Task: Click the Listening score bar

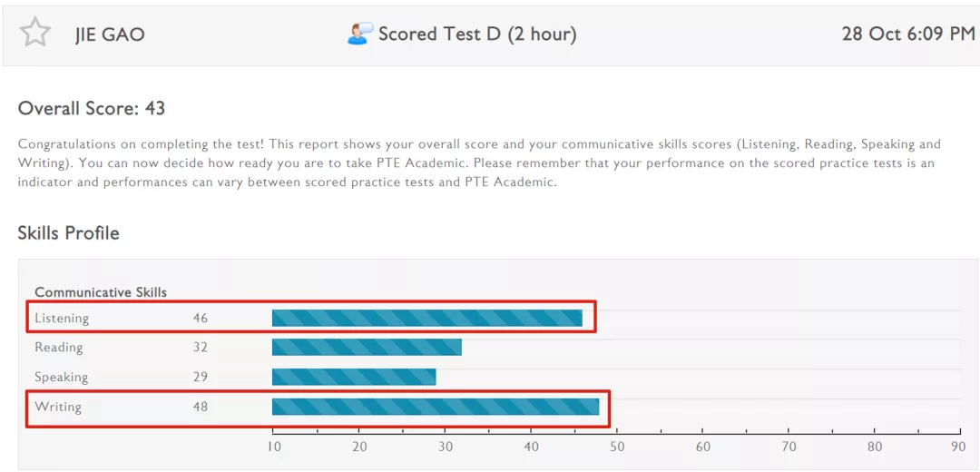Action: pyautogui.click(x=426, y=319)
